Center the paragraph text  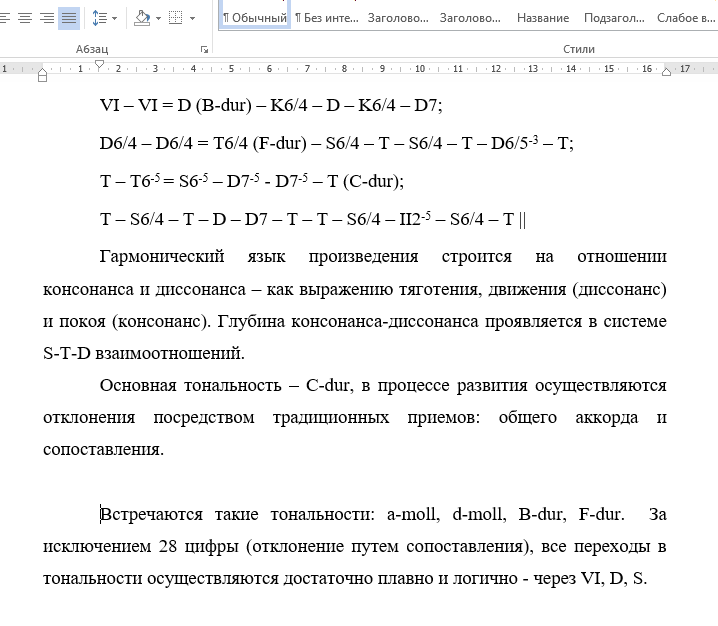[x=25, y=18]
